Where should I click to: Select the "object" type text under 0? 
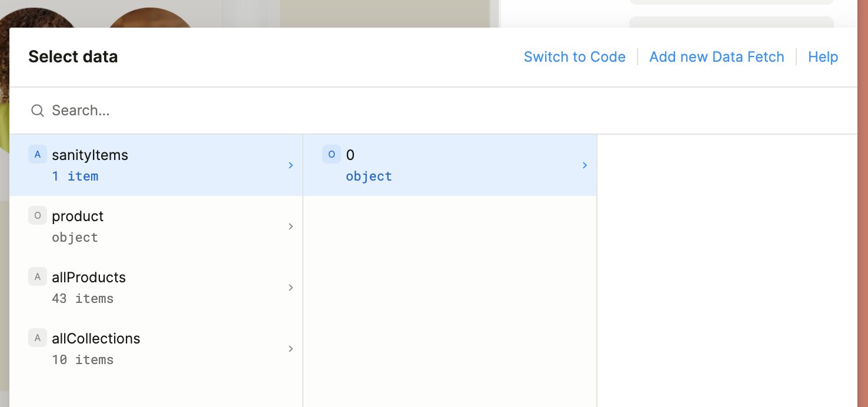click(x=369, y=176)
